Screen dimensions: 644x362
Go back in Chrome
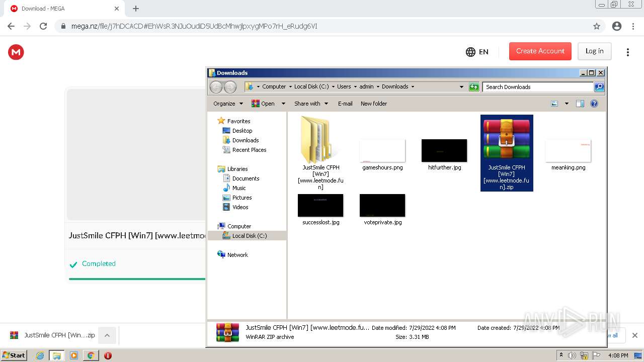pyautogui.click(x=11, y=26)
